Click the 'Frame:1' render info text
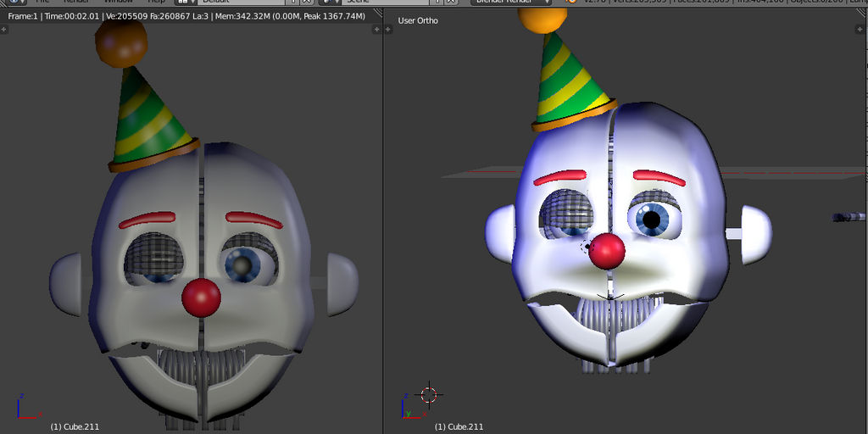Viewport: 868px width, 434px height. (23, 16)
